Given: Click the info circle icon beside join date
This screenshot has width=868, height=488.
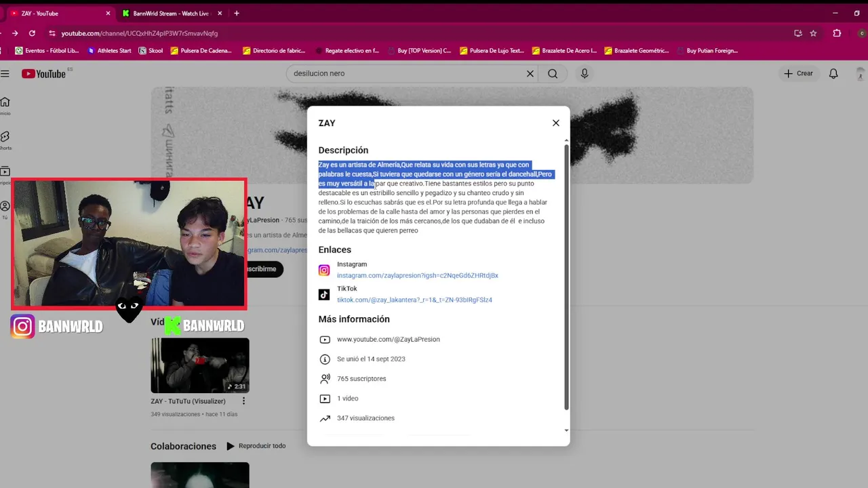Looking at the screenshot, I should click(x=325, y=359).
